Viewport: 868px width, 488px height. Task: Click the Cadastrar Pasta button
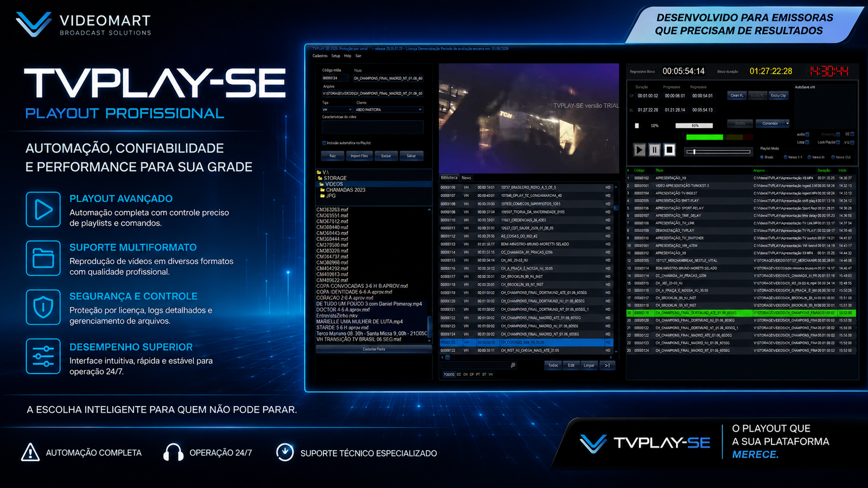(373, 349)
